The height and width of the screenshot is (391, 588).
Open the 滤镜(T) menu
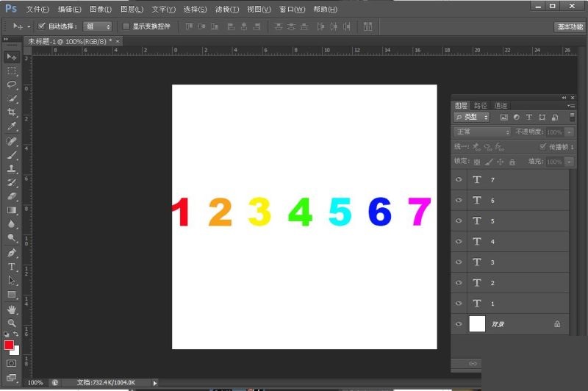(227, 10)
